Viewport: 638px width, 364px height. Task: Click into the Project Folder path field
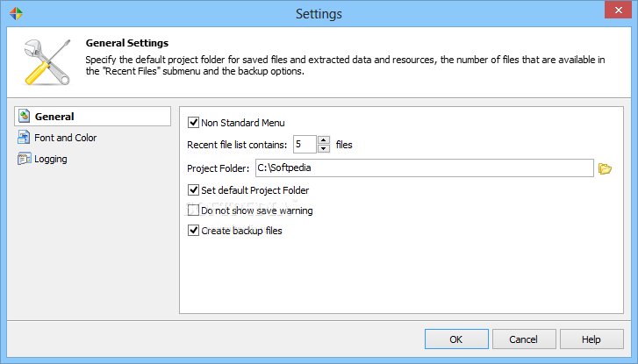(425, 168)
